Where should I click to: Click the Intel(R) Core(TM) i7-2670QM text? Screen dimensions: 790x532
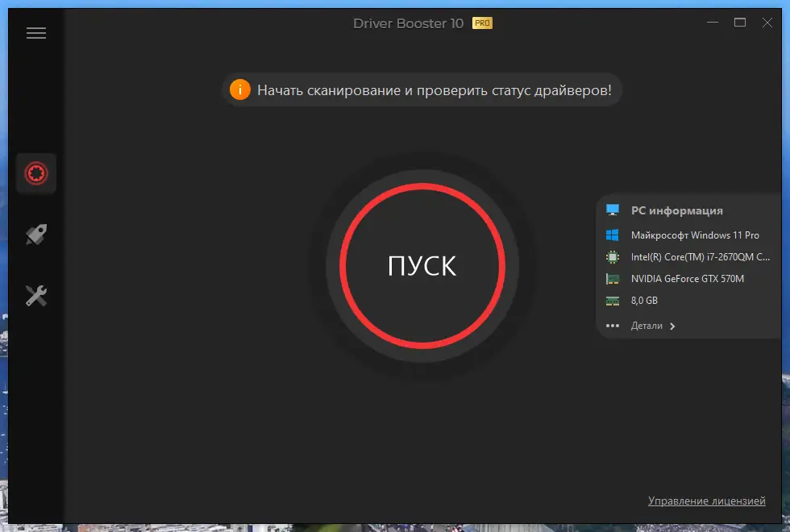(x=701, y=257)
